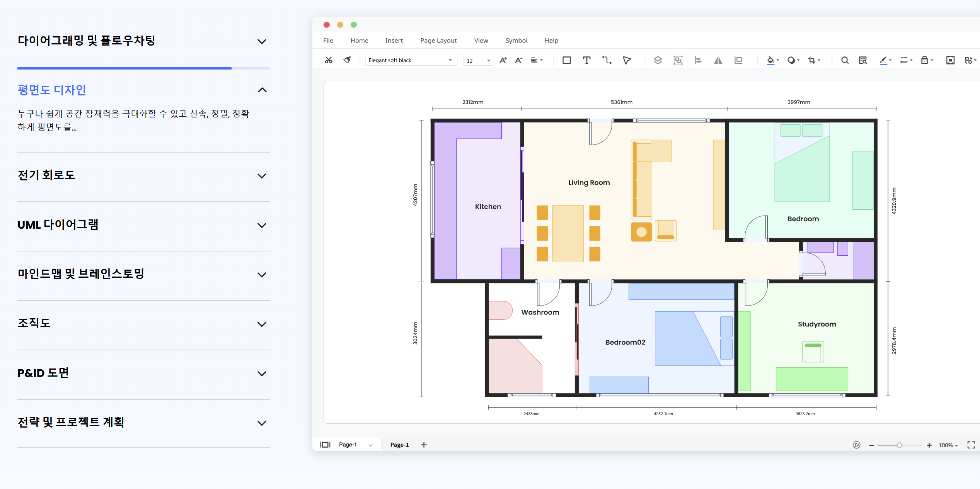The image size is (980, 489).
Task: Click the rightmost shapes replace icon
Action: [970, 60]
